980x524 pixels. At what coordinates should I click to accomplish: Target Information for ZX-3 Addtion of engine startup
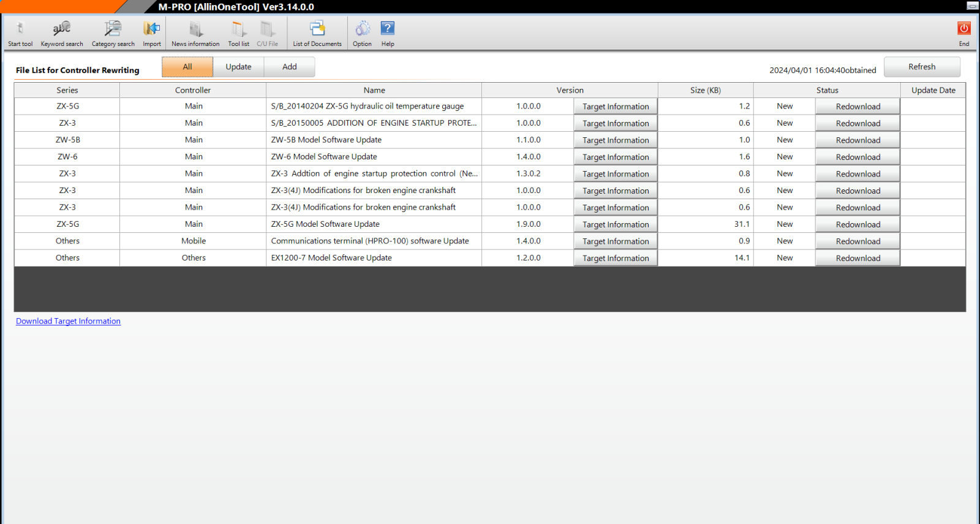(616, 174)
